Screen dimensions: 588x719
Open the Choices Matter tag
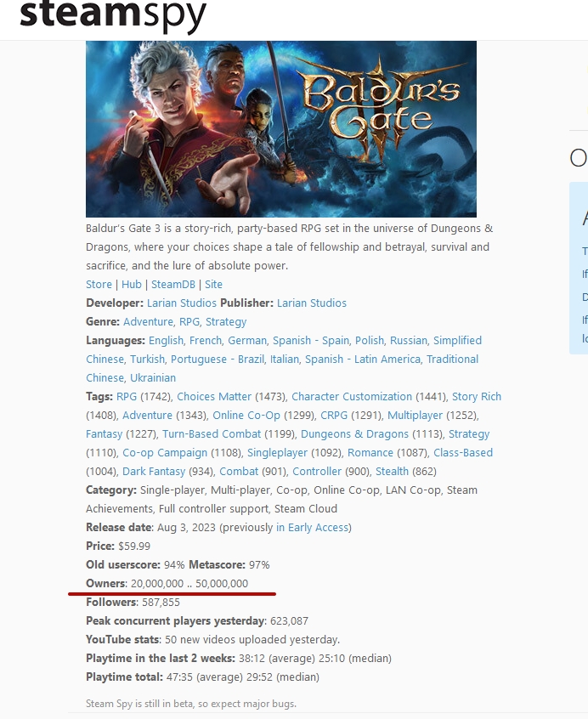pyautogui.click(x=214, y=397)
